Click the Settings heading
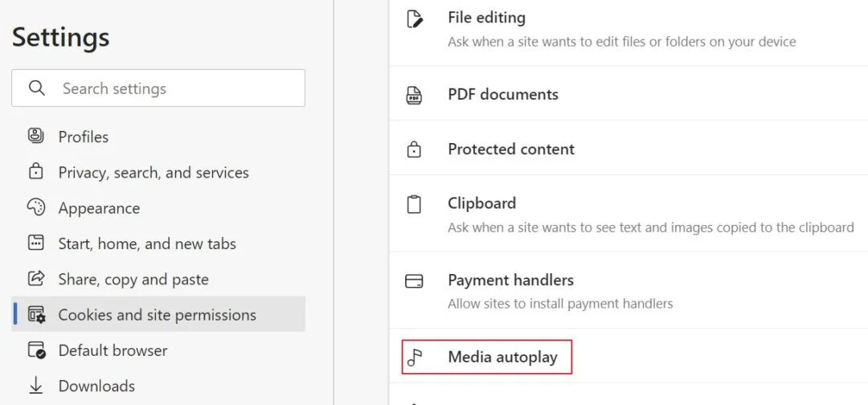Viewport: 868px width, 405px height. 61,38
